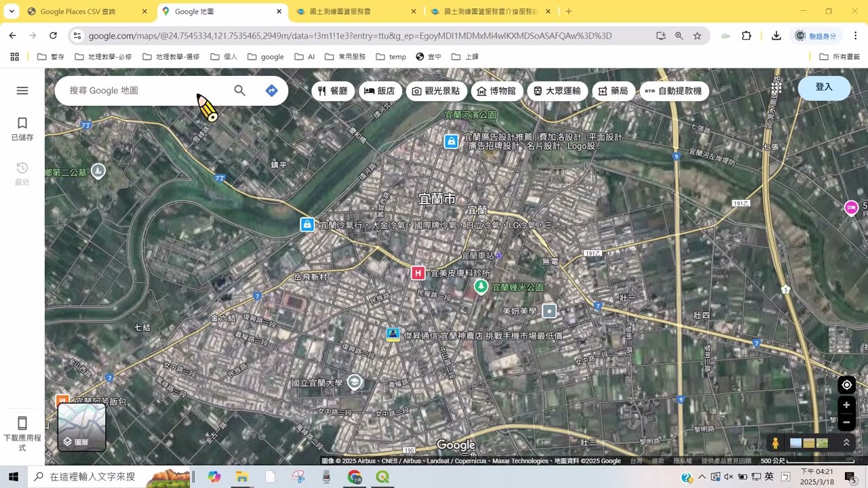Filter map by 餐廳 restaurants
The height and width of the screenshot is (488, 868).
[x=332, y=91]
